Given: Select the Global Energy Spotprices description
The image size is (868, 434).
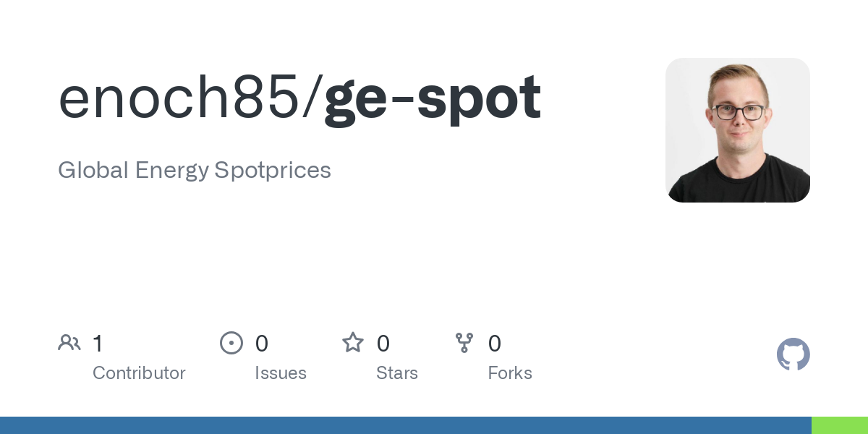Looking at the screenshot, I should [x=195, y=171].
